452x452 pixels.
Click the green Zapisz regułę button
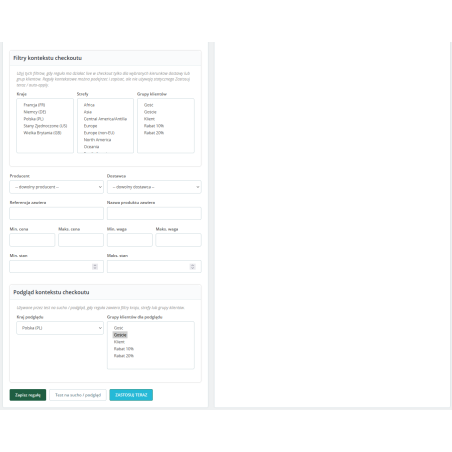(28, 395)
